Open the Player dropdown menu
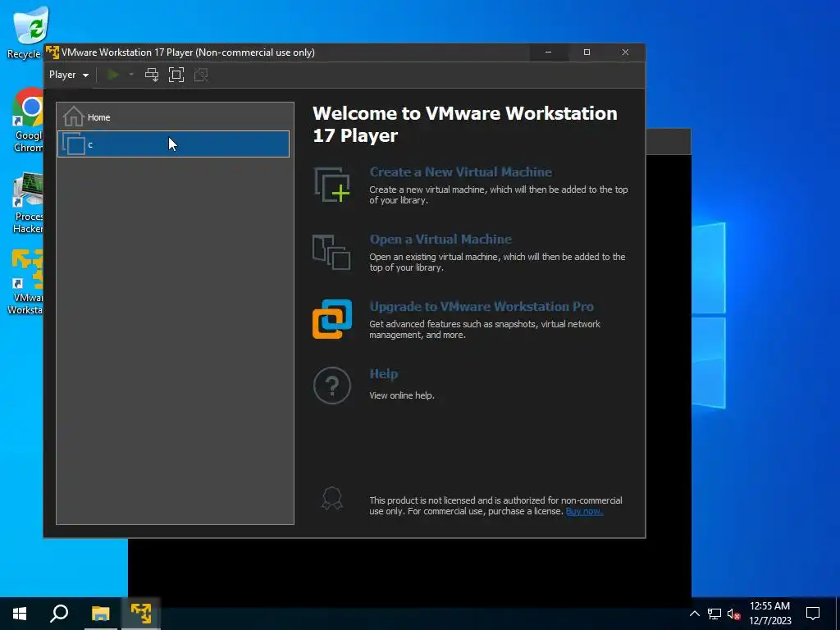 pyautogui.click(x=69, y=75)
